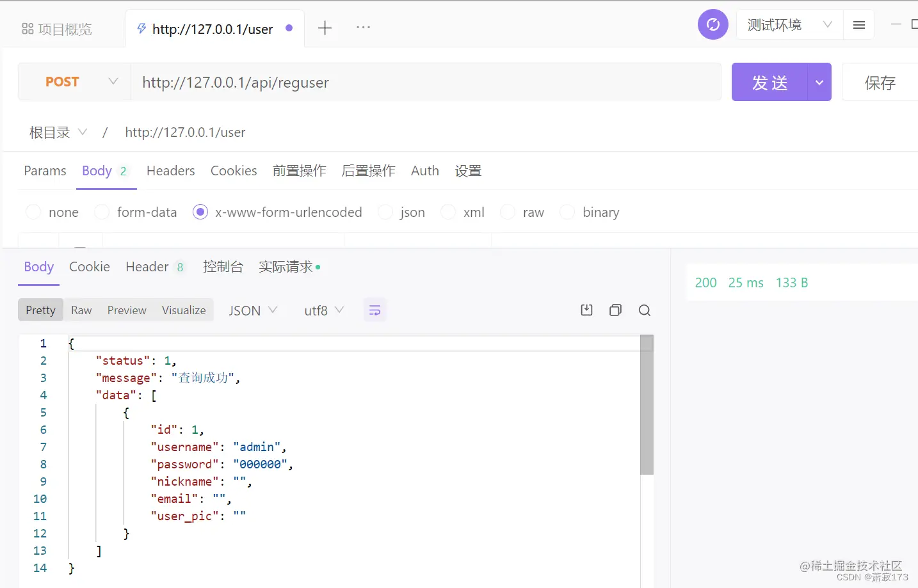Image resolution: width=918 pixels, height=588 pixels.
Task: Download the response body
Action: click(x=586, y=310)
